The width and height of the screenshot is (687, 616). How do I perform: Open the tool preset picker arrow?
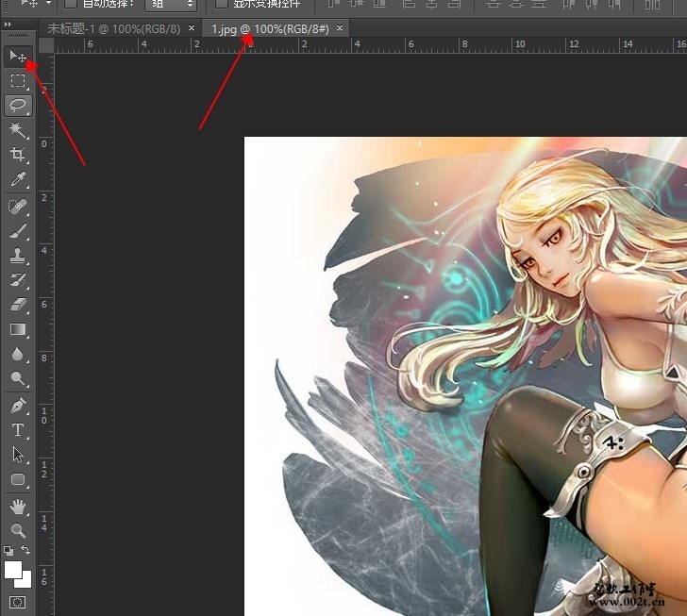[49, 3]
